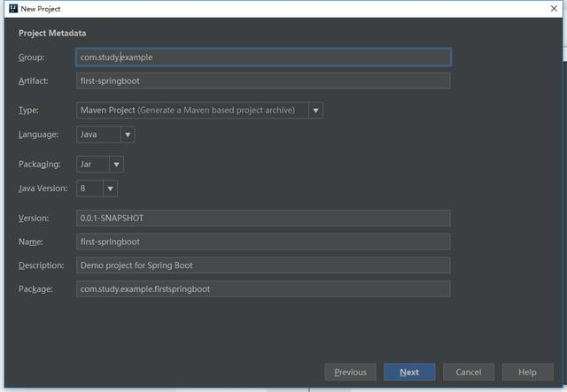The width and height of the screenshot is (567, 392).
Task: Open the Packaging dropdown arrow
Action: (116, 165)
